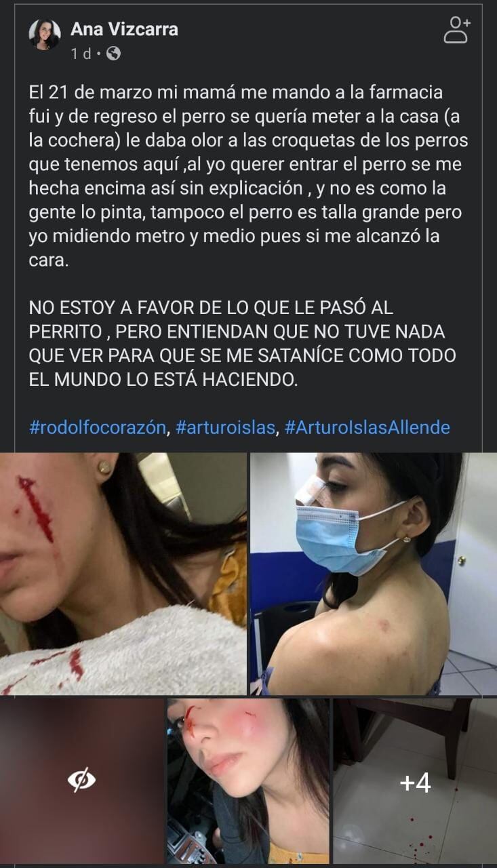Viewport: 497px width, 868px height.
Task: Open the Ana Vizcarra profile name
Action: pos(124,29)
